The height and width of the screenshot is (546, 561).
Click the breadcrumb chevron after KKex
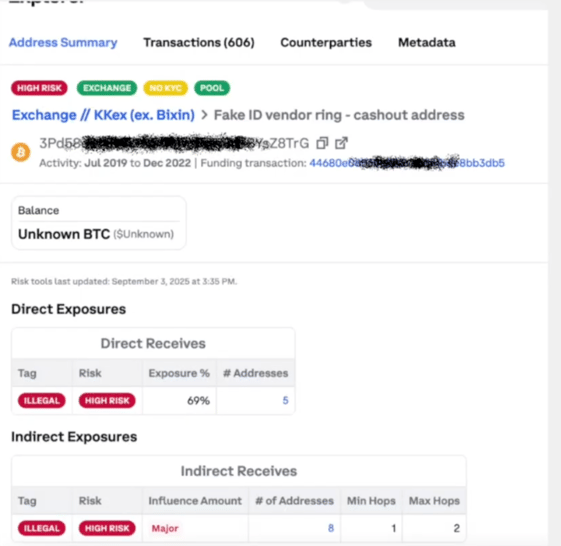pos(204,115)
